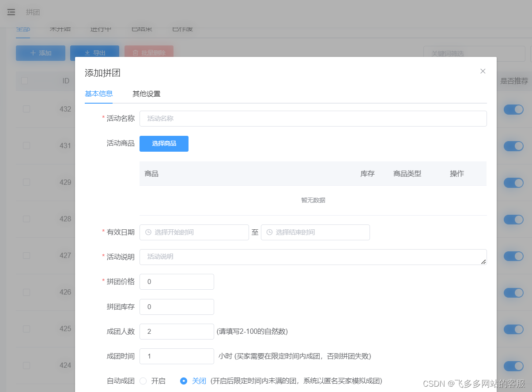Click the 添加 button behind the dialog
Image resolution: width=532 pixels, height=392 pixels.
tap(41, 53)
